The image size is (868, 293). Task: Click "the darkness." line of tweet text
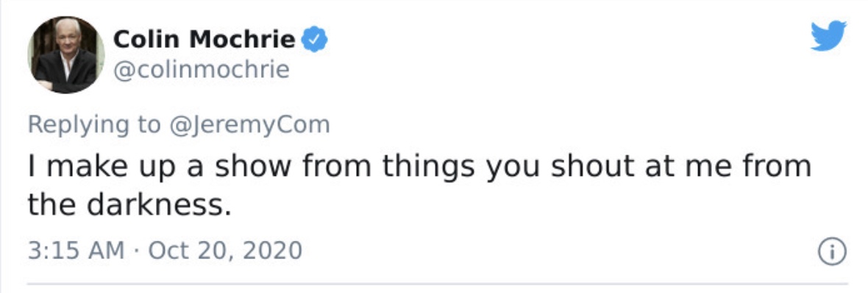point(129,205)
